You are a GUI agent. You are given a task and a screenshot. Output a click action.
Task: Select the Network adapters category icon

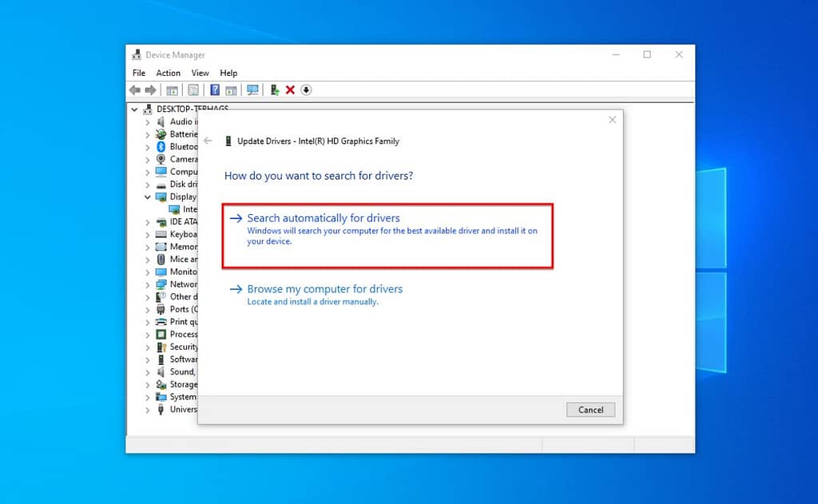161,284
